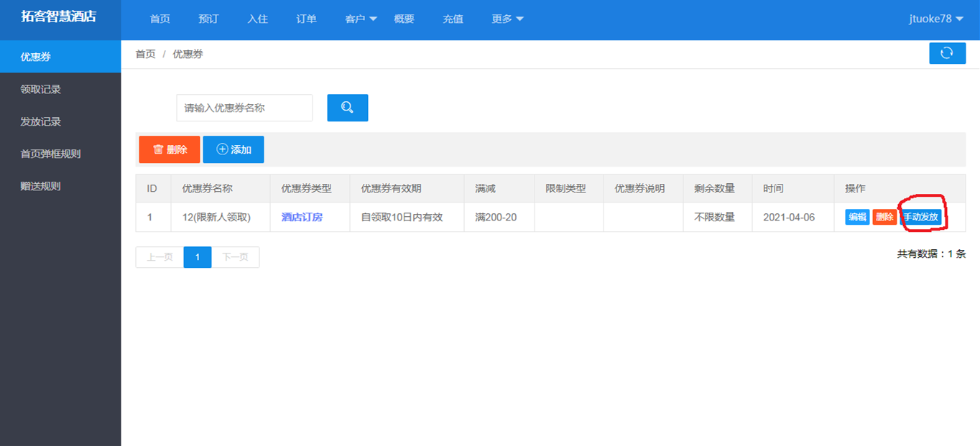Open the 概要 menu item
The width and height of the screenshot is (980, 446).
tap(404, 19)
